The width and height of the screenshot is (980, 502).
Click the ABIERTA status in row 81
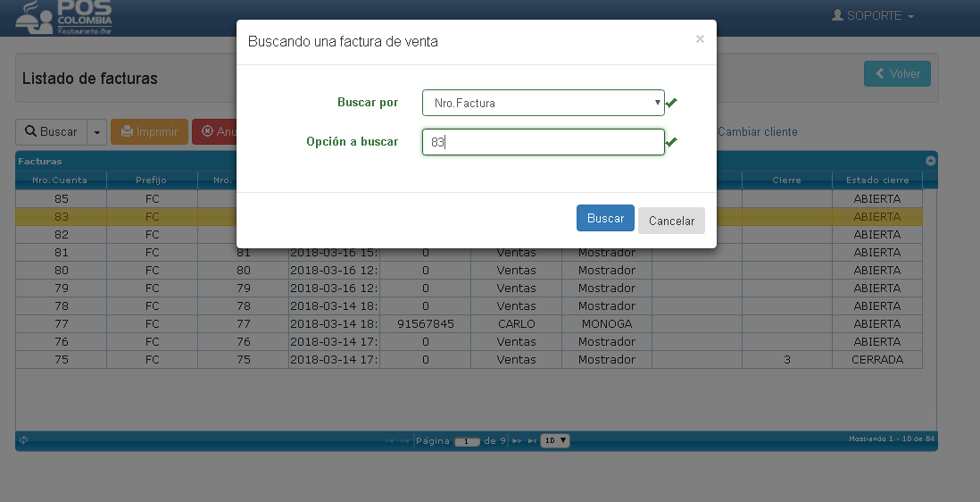[876, 253]
